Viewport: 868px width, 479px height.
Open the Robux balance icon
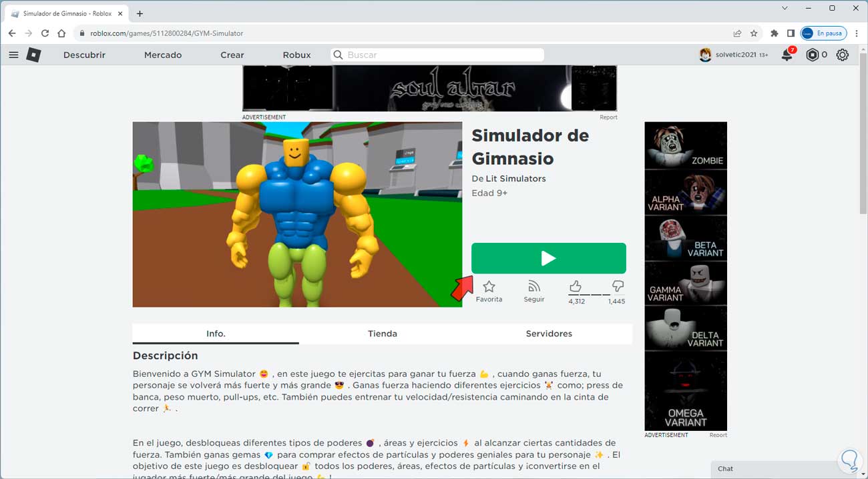point(812,55)
